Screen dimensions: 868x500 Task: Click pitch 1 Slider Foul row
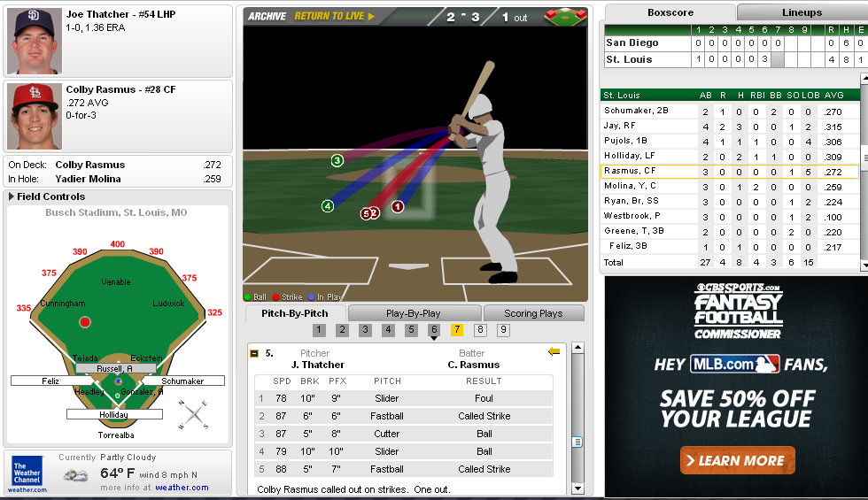404,398
